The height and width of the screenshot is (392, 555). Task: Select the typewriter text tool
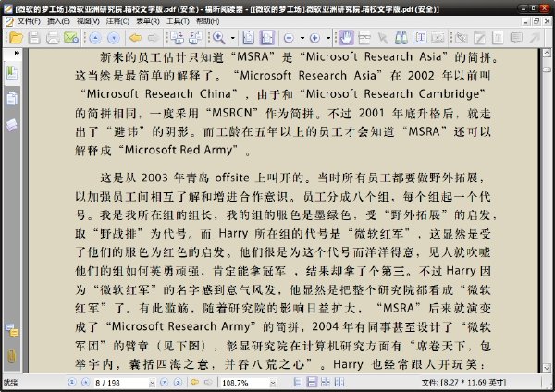point(498,38)
